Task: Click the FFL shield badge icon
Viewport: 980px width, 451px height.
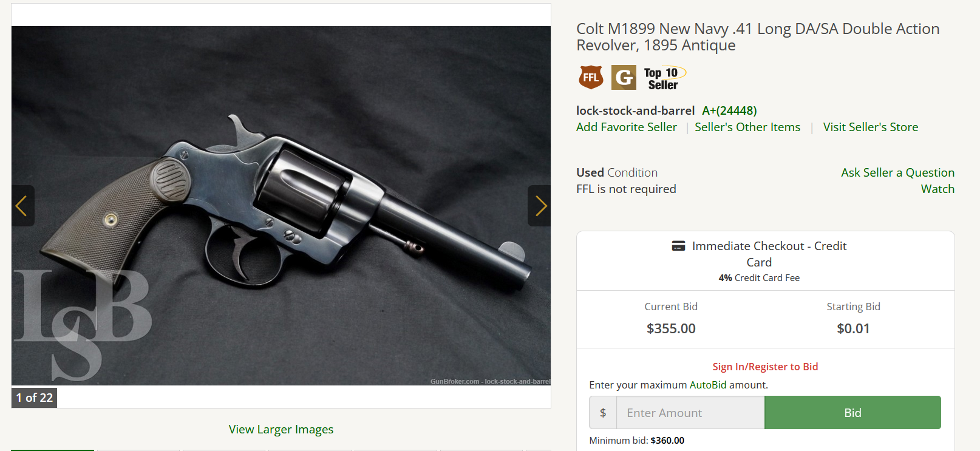Action: tap(591, 78)
